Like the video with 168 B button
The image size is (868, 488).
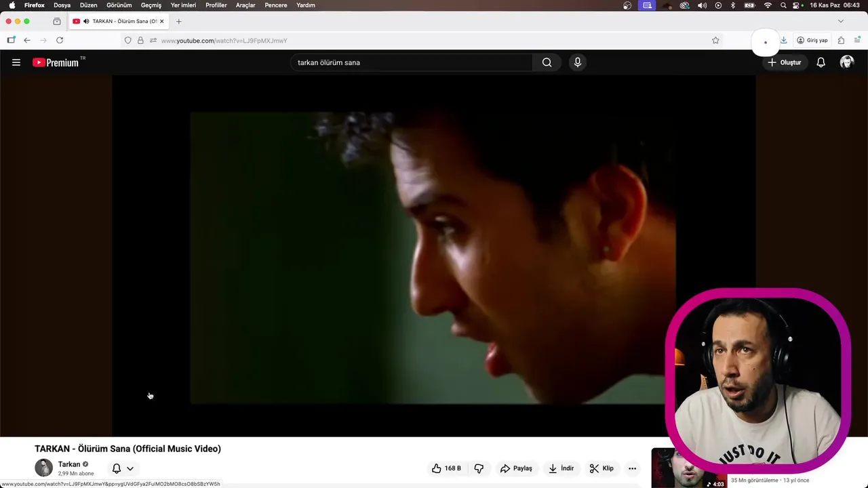(446, 468)
